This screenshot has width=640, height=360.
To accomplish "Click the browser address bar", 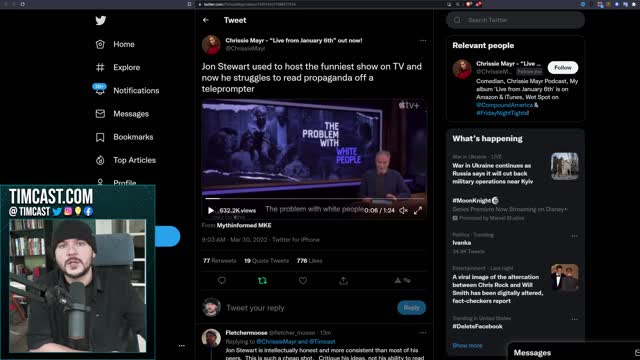I will coord(318,4).
